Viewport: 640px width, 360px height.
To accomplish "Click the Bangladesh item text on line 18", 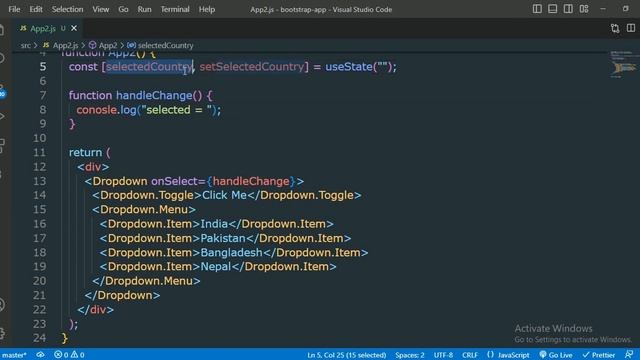I will (x=231, y=252).
